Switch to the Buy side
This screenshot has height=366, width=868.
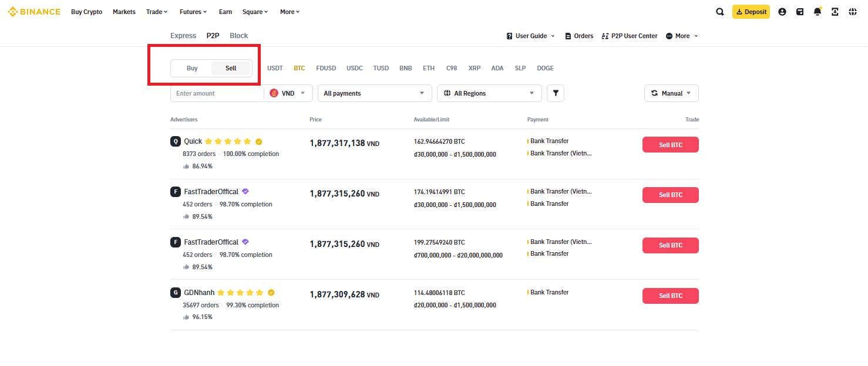click(192, 68)
